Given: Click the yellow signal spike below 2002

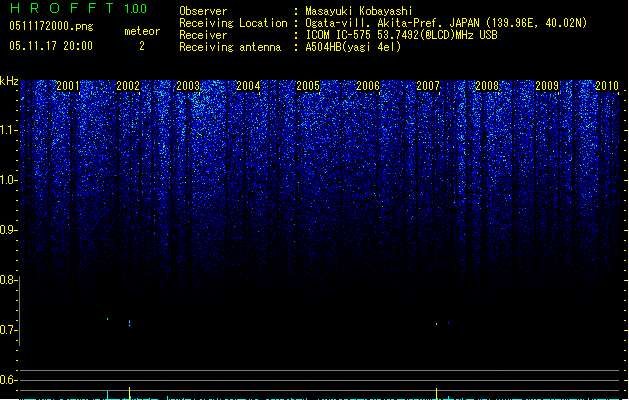Looking at the screenshot, I should pyautogui.click(x=129, y=392).
